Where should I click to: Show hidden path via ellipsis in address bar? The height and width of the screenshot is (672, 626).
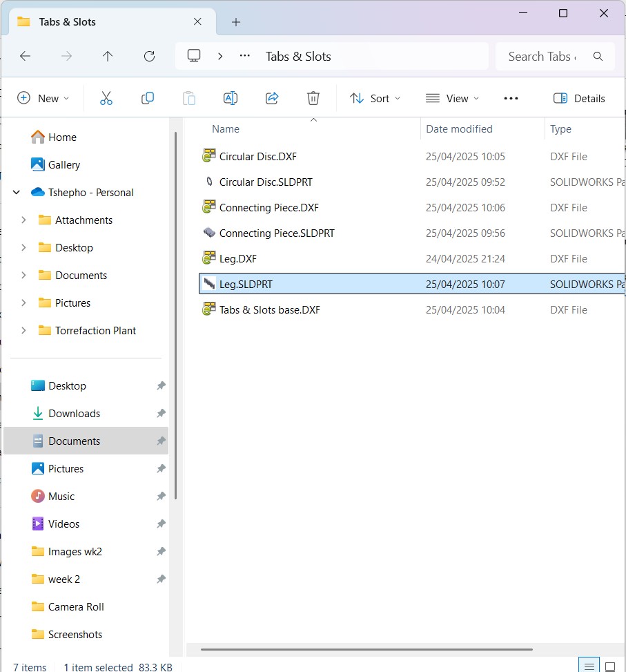[x=244, y=56]
